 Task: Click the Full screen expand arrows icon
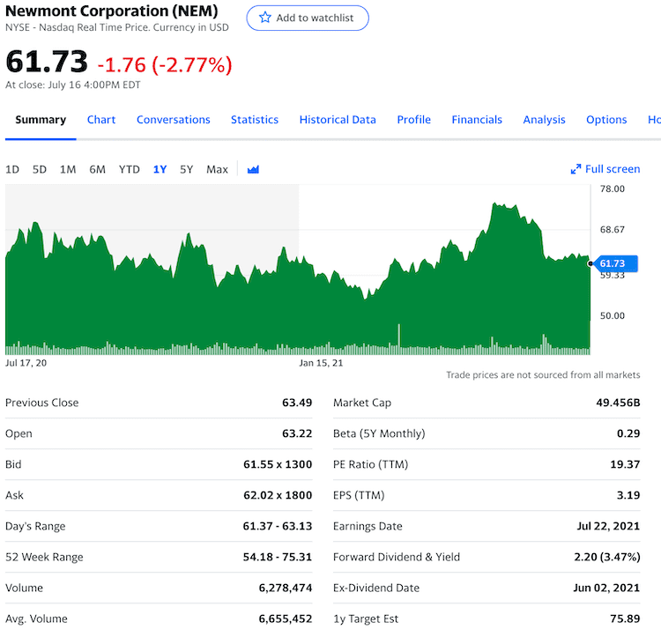576,169
